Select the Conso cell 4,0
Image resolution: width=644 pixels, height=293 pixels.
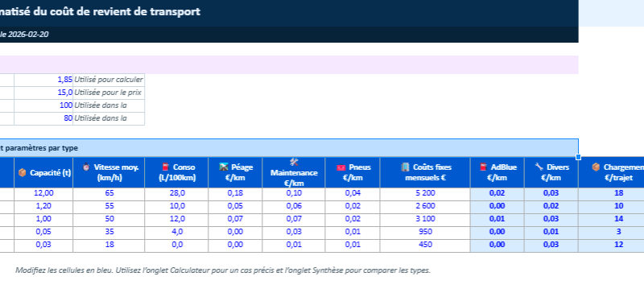click(176, 232)
